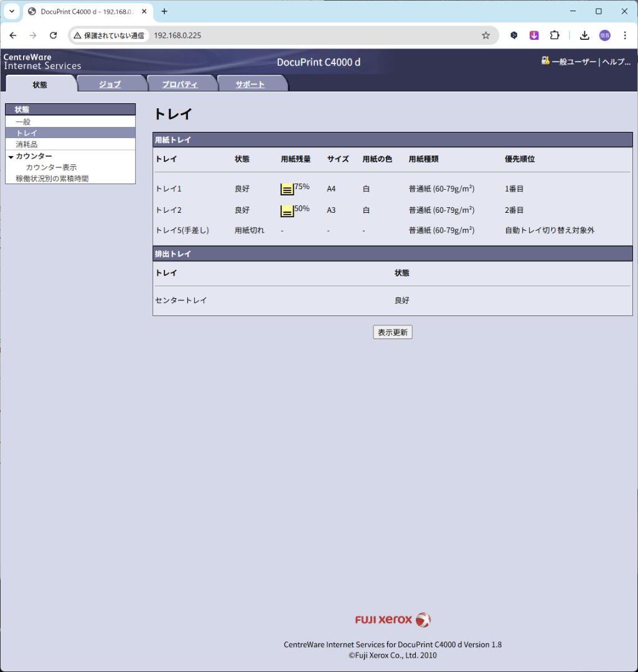The width and height of the screenshot is (638, 672).
Task: Open the tab search dropdown arrow
Action: [x=12, y=11]
